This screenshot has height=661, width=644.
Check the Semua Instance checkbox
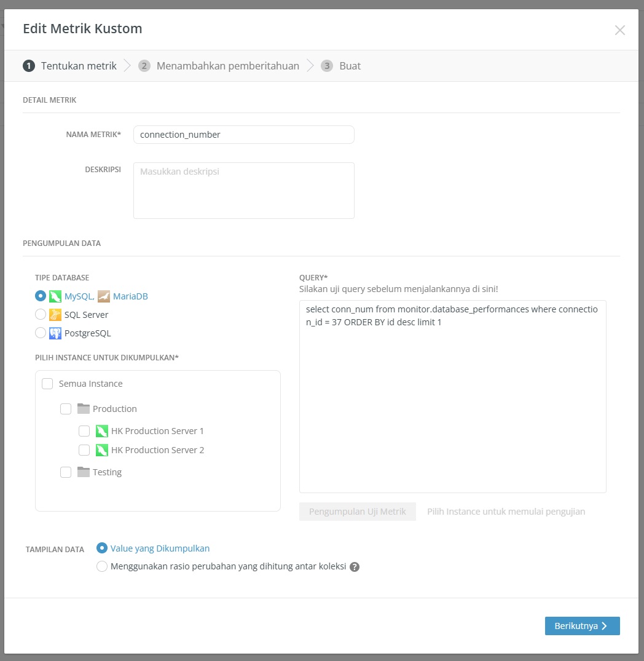click(47, 384)
